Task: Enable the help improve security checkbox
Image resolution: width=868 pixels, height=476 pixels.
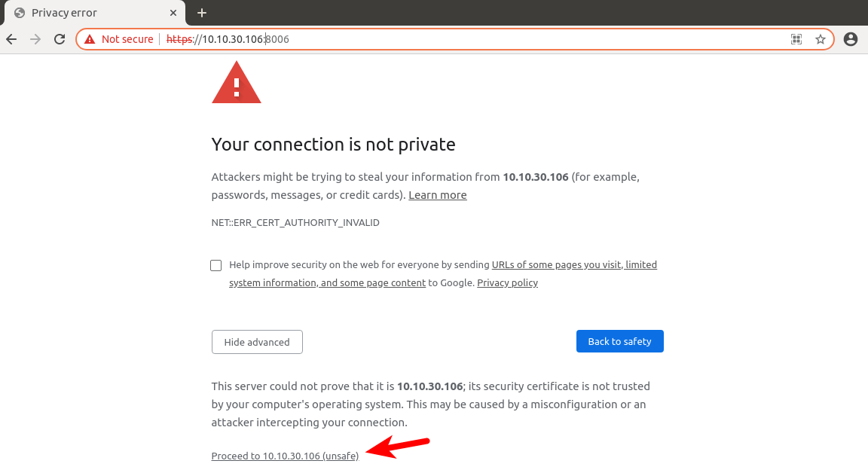Action: tap(216, 265)
